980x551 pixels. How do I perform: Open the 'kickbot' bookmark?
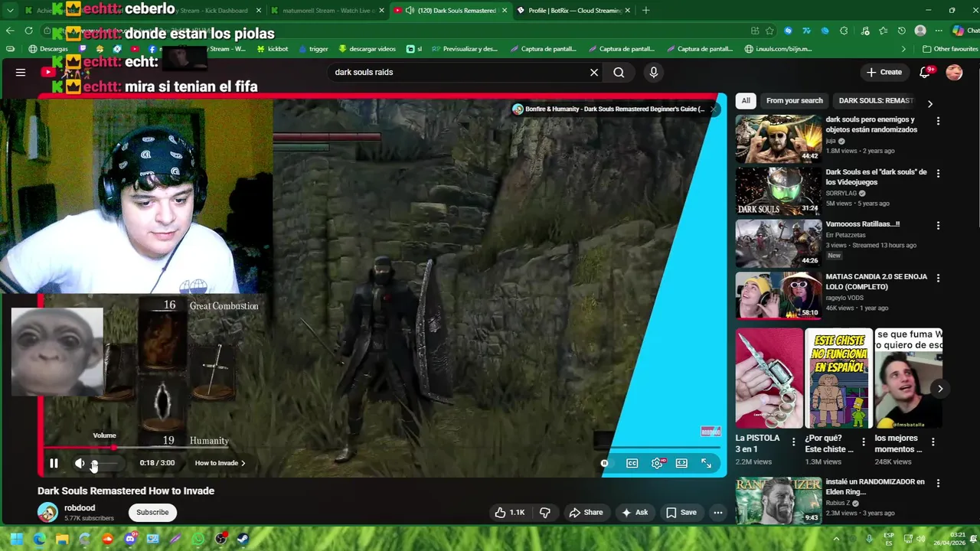[x=273, y=49]
